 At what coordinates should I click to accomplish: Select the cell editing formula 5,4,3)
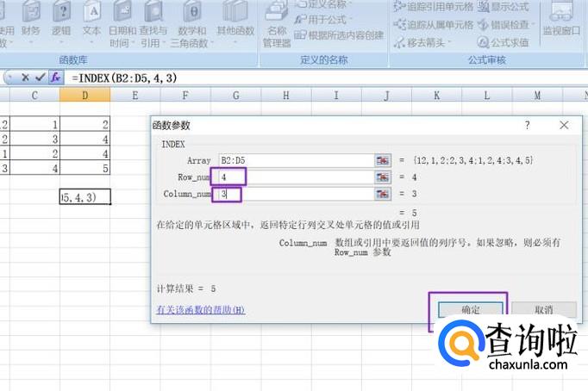(x=85, y=197)
